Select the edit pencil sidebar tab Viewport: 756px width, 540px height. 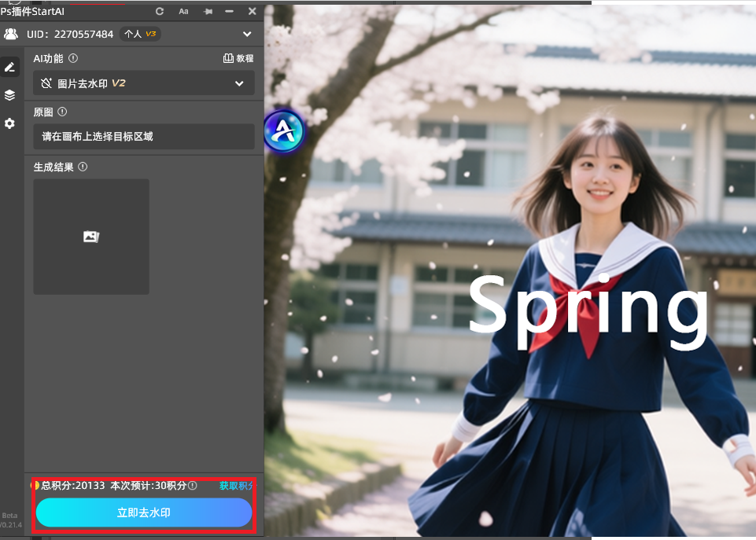click(9, 68)
